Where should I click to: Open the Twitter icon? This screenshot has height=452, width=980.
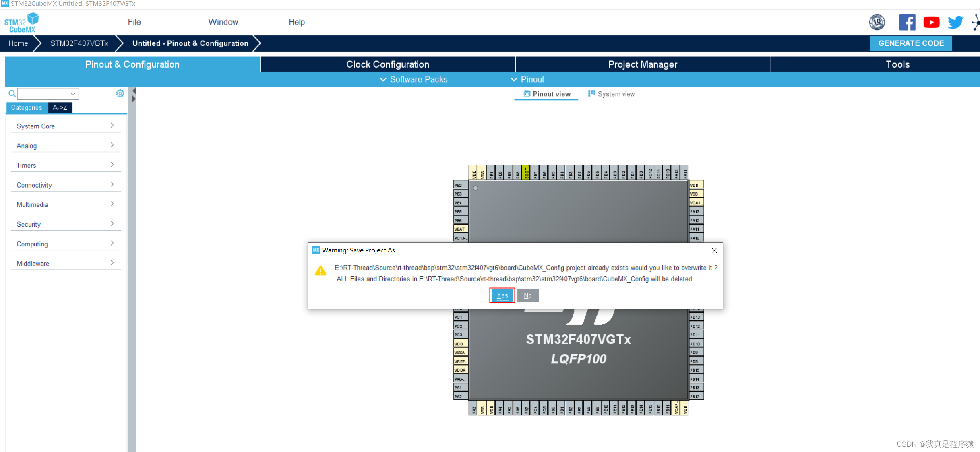pyautogui.click(x=955, y=22)
